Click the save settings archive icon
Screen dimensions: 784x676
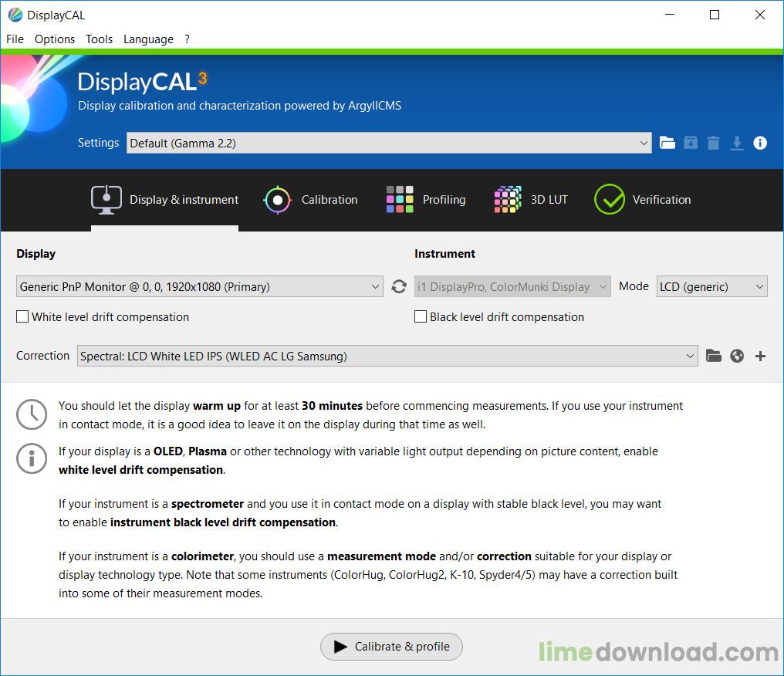(x=691, y=143)
